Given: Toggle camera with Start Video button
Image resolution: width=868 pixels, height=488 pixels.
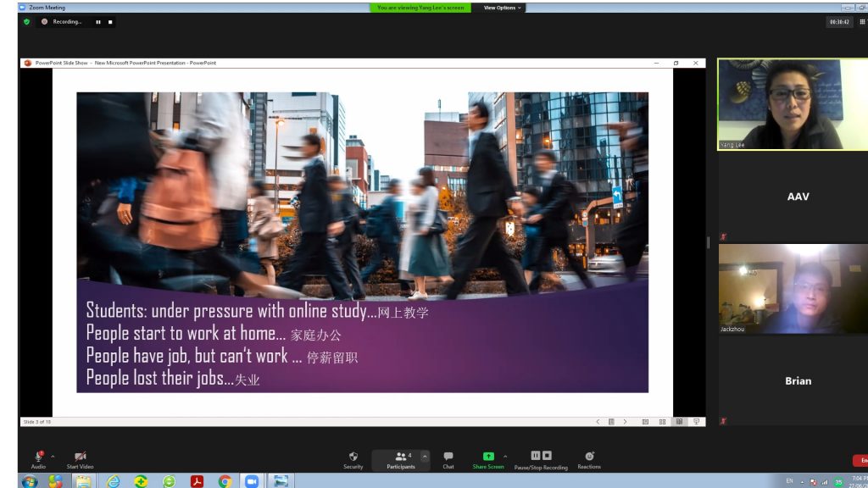Looking at the screenshot, I should click(x=80, y=459).
